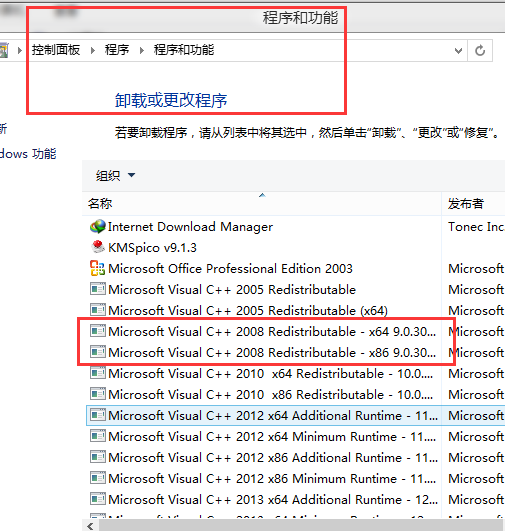
Task: Select Visual C++ 2012 x86 Minimum Runtime text
Action: (x=272, y=479)
